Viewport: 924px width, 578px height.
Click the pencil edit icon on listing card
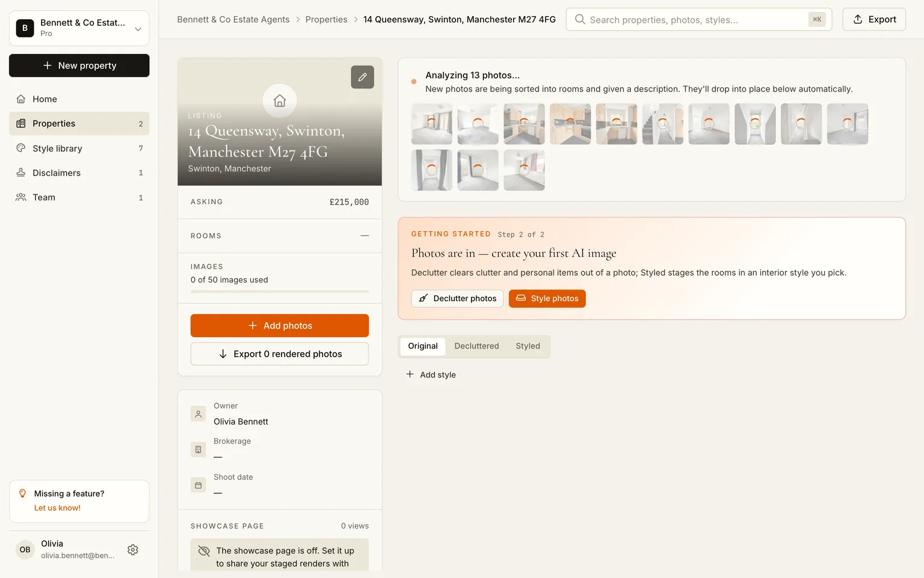pos(362,77)
